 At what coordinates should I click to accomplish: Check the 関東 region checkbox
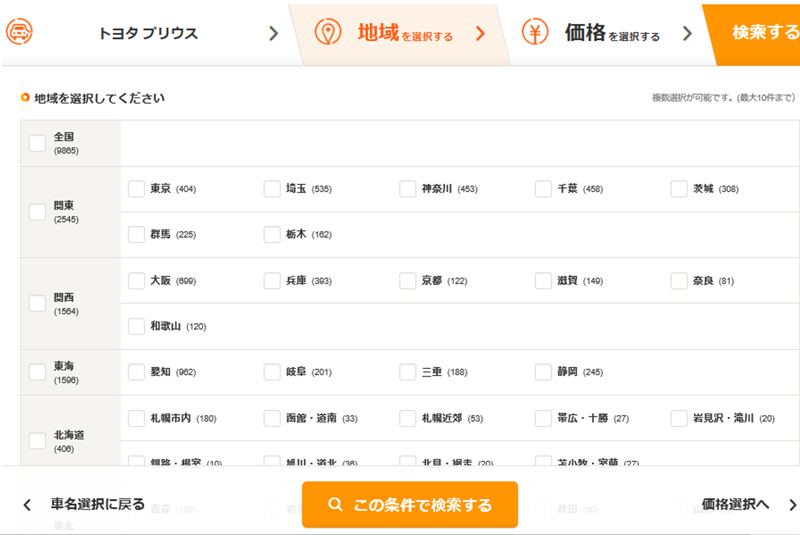[x=37, y=212]
